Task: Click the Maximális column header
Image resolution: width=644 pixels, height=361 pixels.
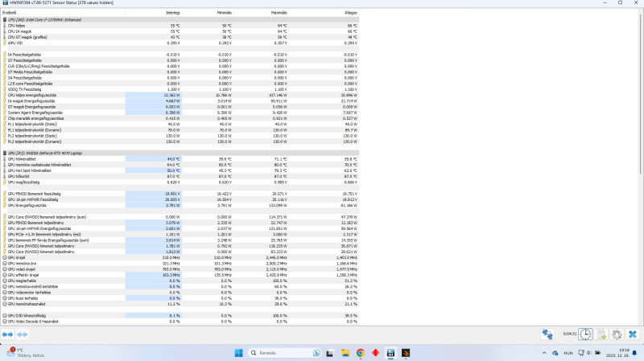Action: coord(260,13)
